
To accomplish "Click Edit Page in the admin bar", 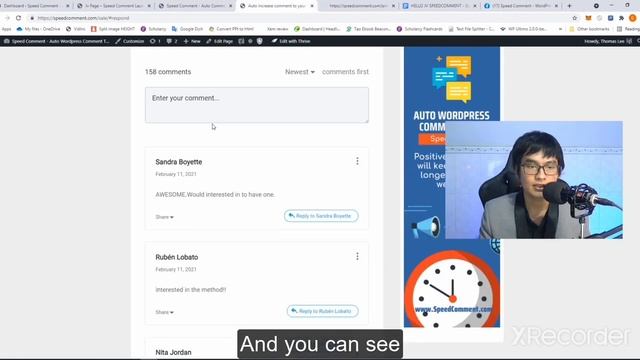I will pos(220,41).
